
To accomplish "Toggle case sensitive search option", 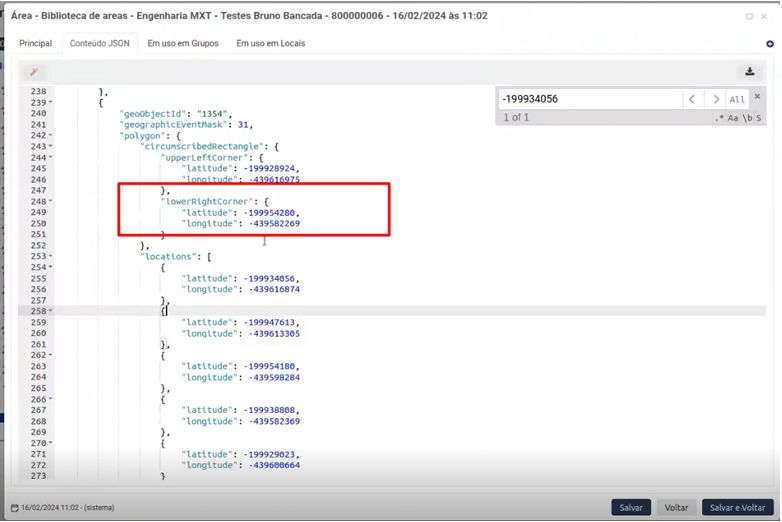I will (x=733, y=118).
